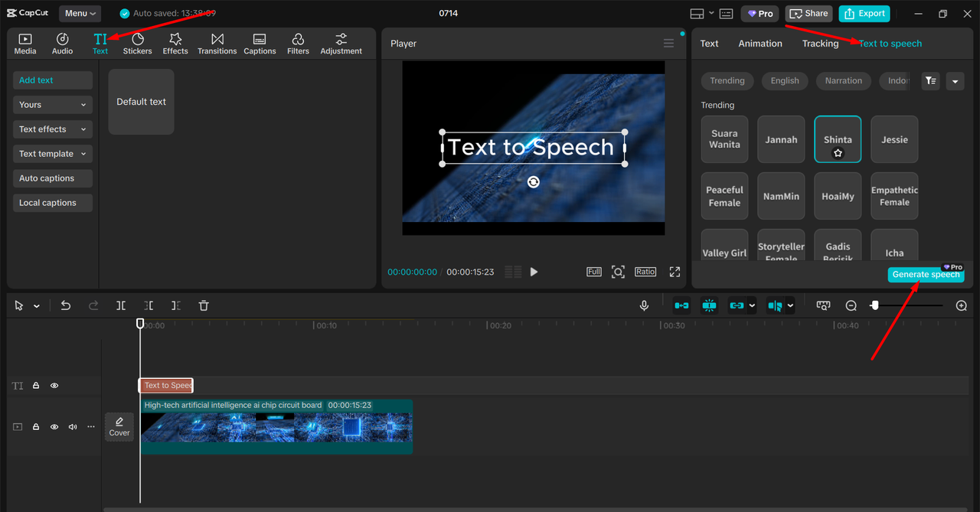Click the keyboard shortcuts icon in title bar
This screenshot has height=512, width=980.
click(x=727, y=14)
